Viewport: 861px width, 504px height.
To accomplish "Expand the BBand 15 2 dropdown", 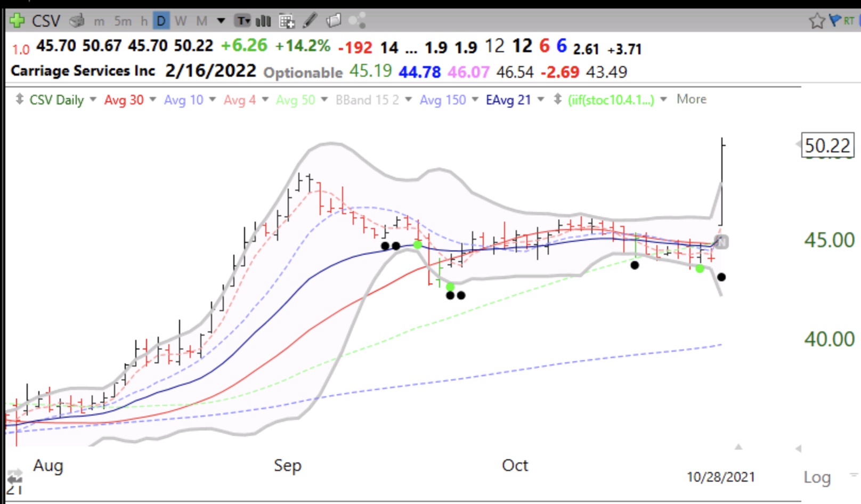I will pos(409,100).
